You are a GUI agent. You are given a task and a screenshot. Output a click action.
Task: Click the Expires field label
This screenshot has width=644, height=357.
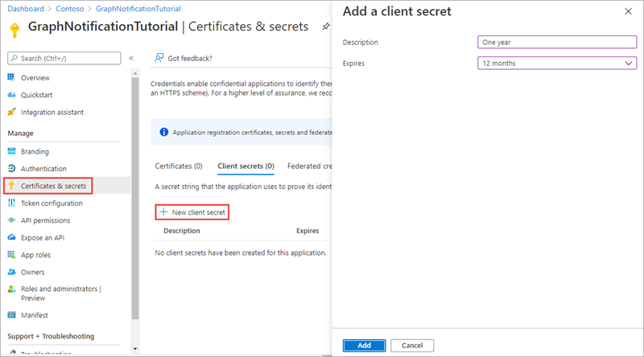pos(353,64)
